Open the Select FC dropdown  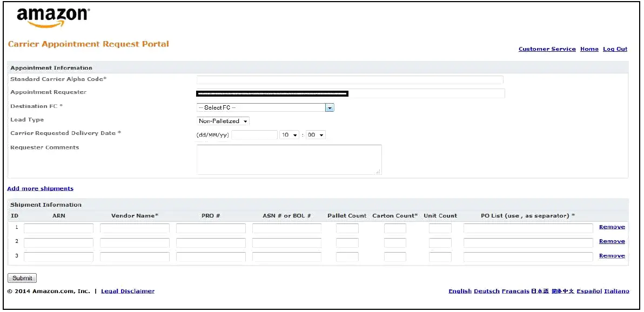pos(265,107)
